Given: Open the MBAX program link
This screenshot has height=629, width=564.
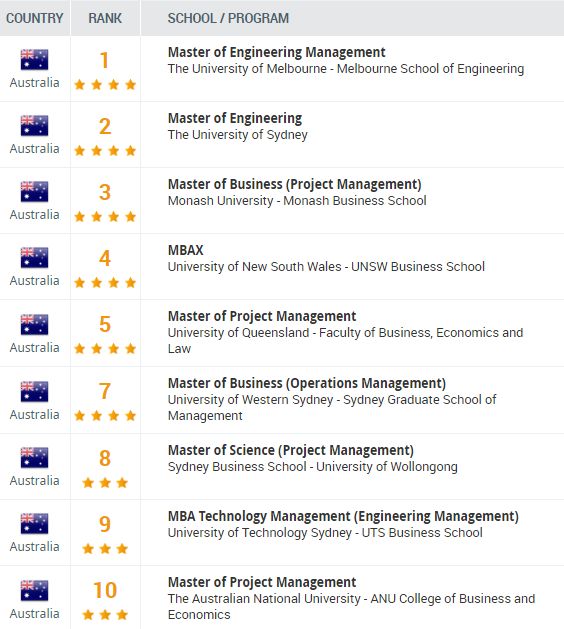Looking at the screenshot, I should click(185, 250).
